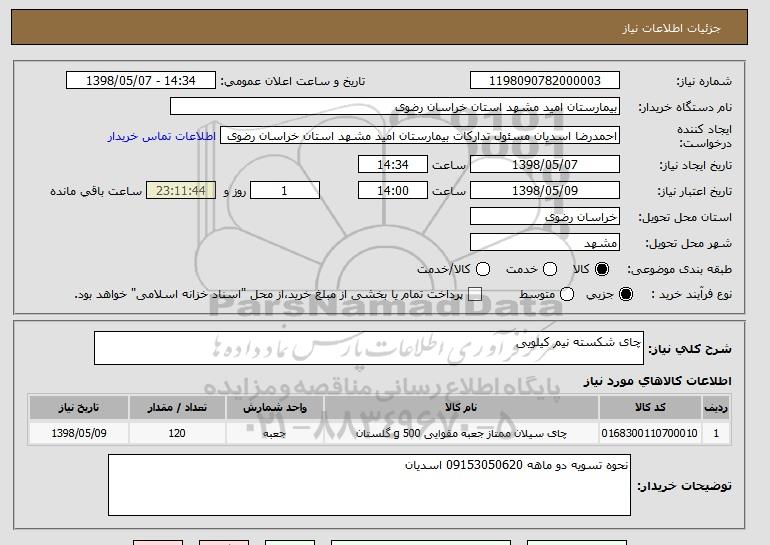Click the واحد شمارش column header
The height and width of the screenshot is (545, 770).
coord(275,408)
